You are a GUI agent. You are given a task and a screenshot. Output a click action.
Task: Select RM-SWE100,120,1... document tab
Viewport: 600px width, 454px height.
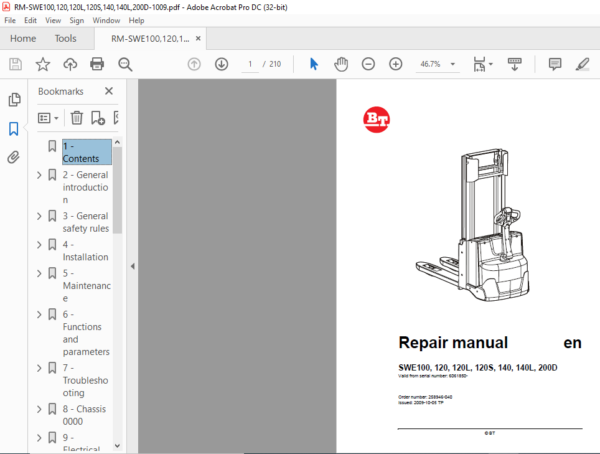coord(150,39)
